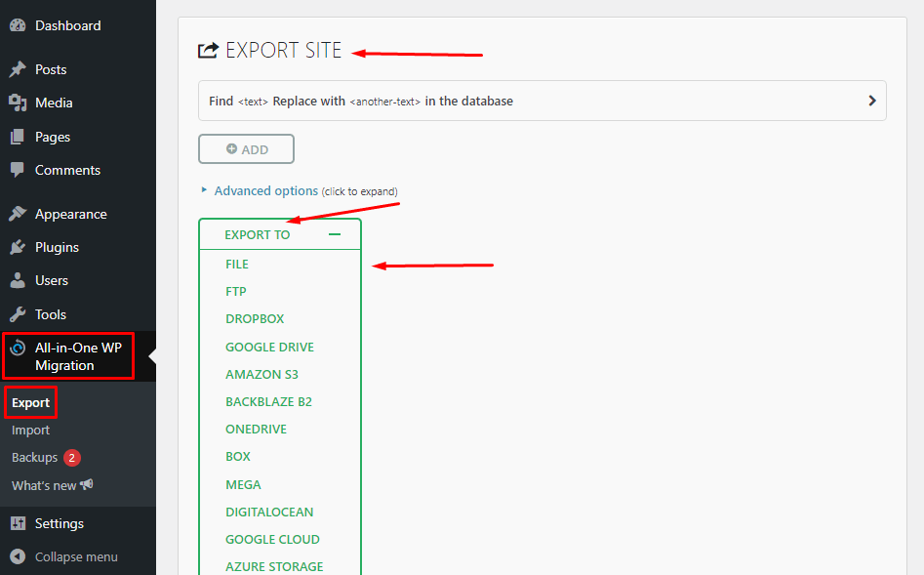Click the Appearance paintbrush icon
Image resolution: width=924 pixels, height=575 pixels.
click(x=18, y=214)
